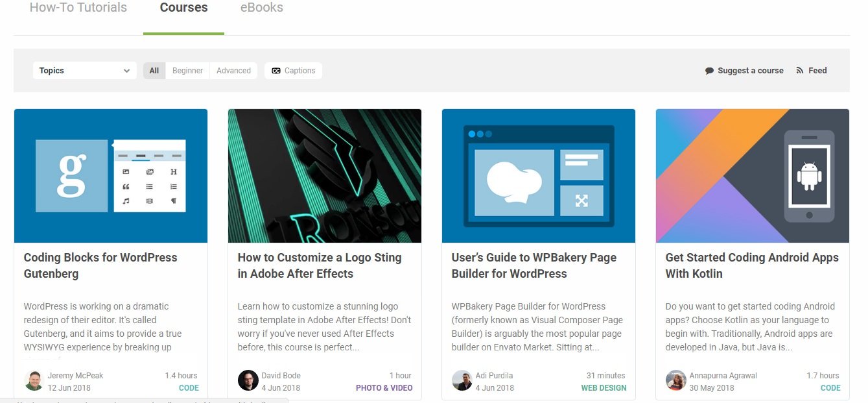Screen dimensions: 868x403
Task: Click Jeremy McPeak's avatar
Action: 34,381
